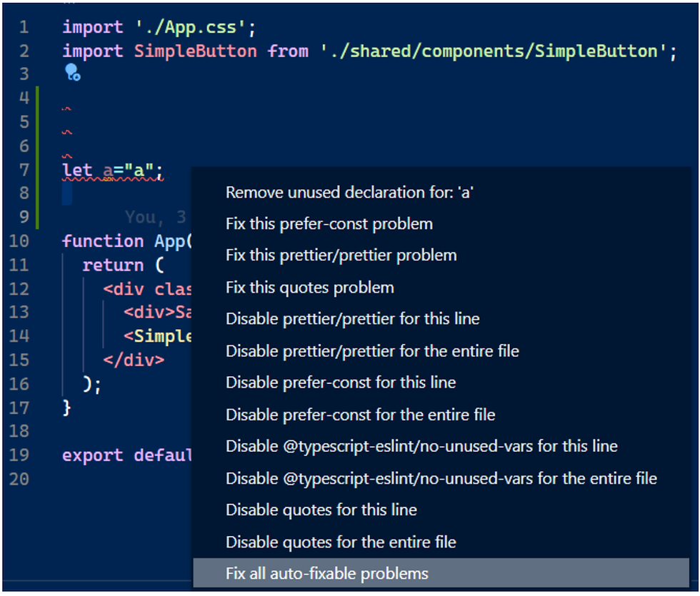The image size is (700, 596).
Task: Click line number 20 in the gutter
Action: [x=19, y=479]
